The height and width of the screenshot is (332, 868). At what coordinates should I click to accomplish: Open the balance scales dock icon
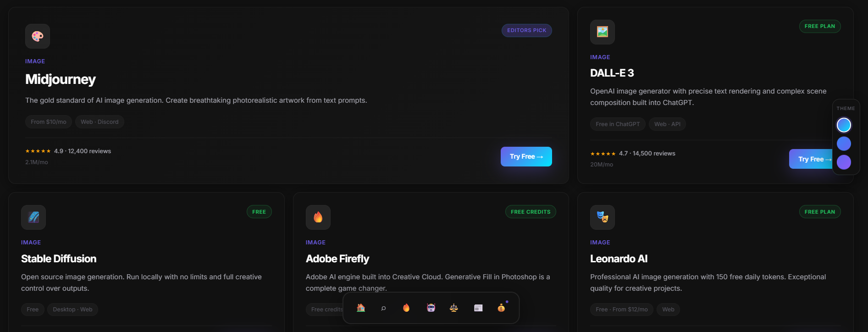click(454, 308)
